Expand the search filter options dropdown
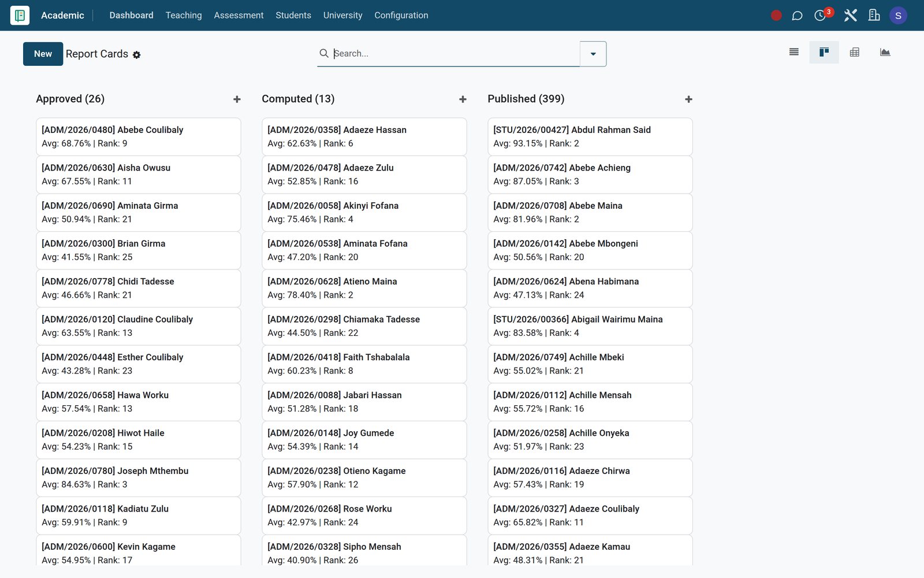This screenshot has height=578, width=924. coord(593,54)
